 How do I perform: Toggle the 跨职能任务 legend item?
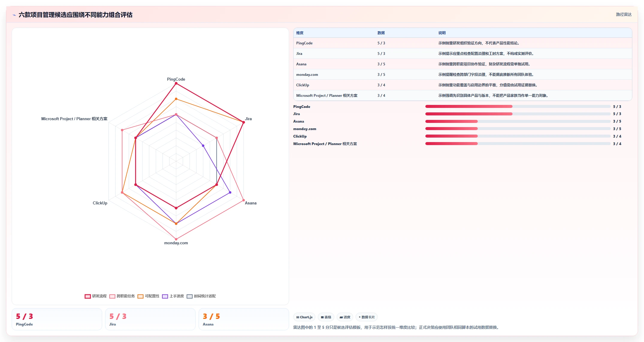pyautogui.click(x=122, y=296)
